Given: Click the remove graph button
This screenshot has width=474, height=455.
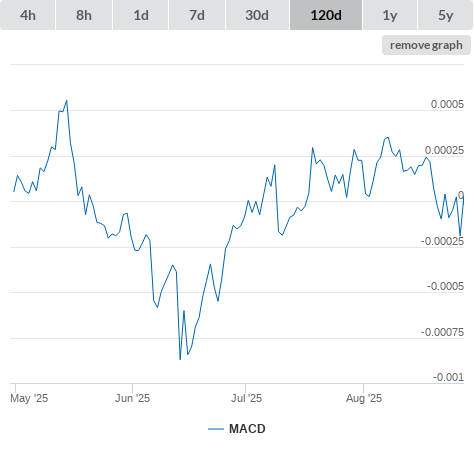Looking at the screenshot, I should [x=426, y=45].
